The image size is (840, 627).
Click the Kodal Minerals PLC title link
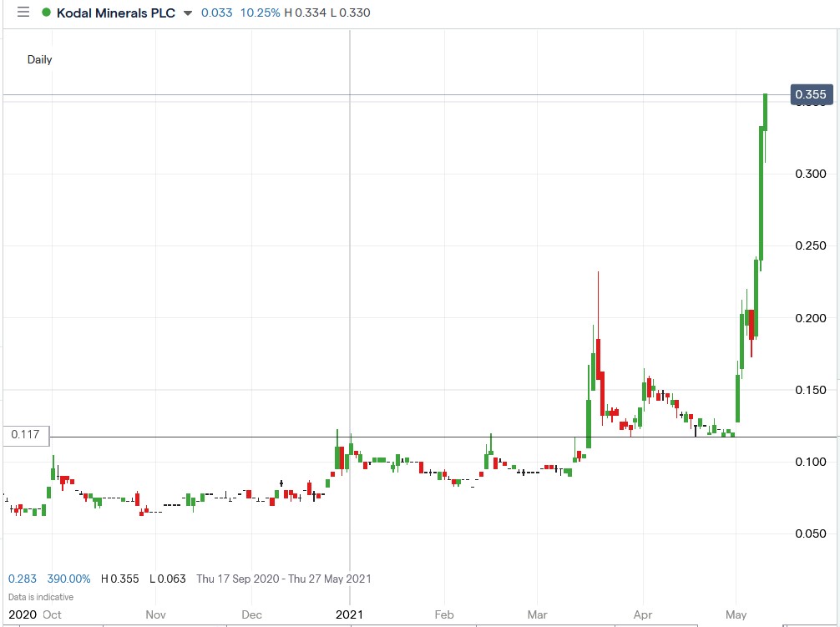(115, 13)
